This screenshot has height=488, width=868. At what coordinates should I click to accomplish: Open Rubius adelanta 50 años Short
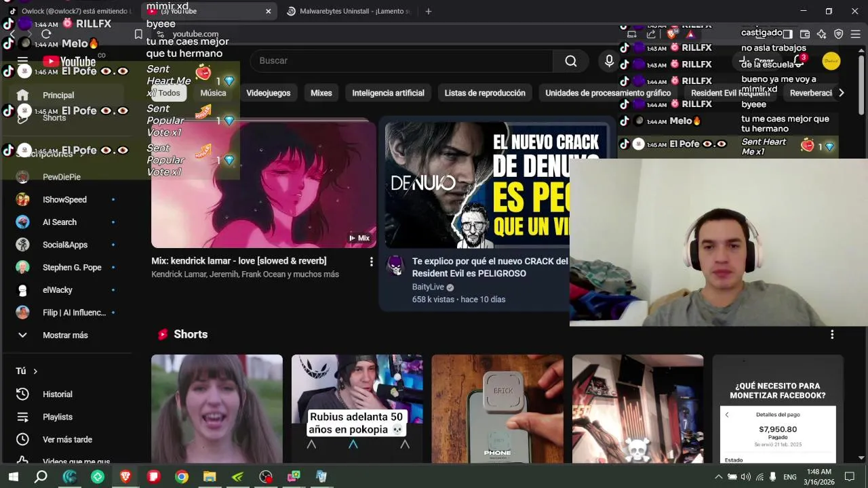tap(357, 409)
